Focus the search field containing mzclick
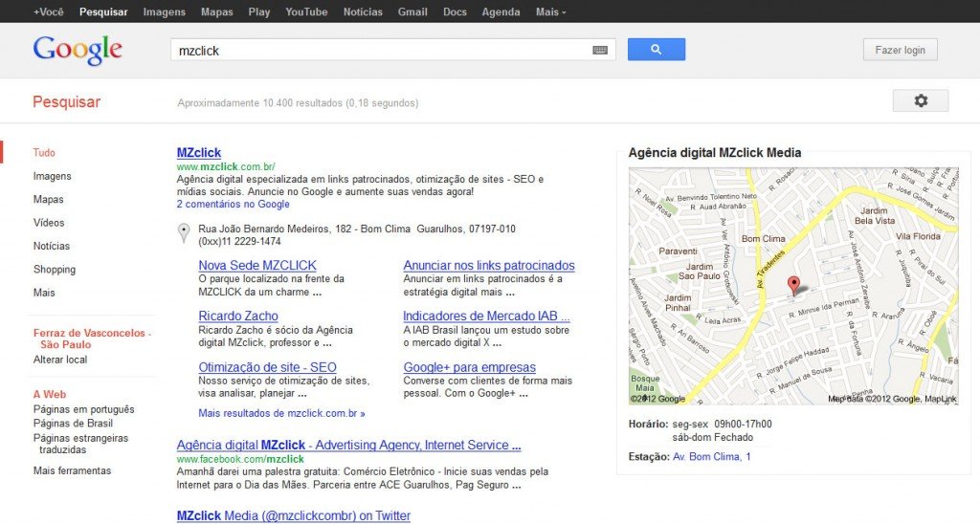The width and height of the screenshot is (980, 524). coord(383,50)
